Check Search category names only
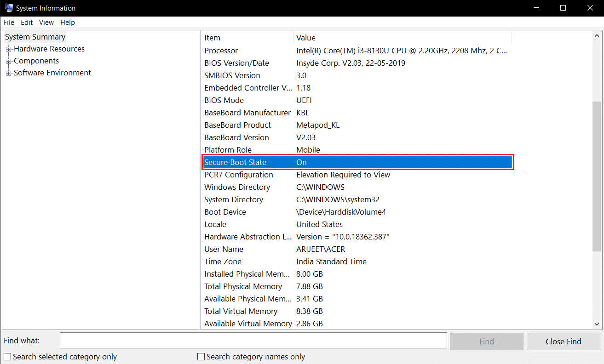Viewport: 604px width, 364px height. click(x=251, y=357)
